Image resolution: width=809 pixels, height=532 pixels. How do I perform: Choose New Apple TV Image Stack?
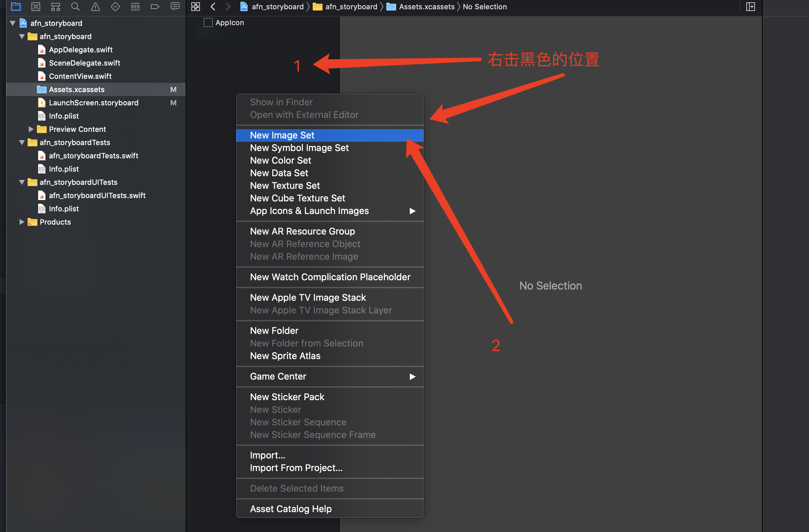(330, 297)
